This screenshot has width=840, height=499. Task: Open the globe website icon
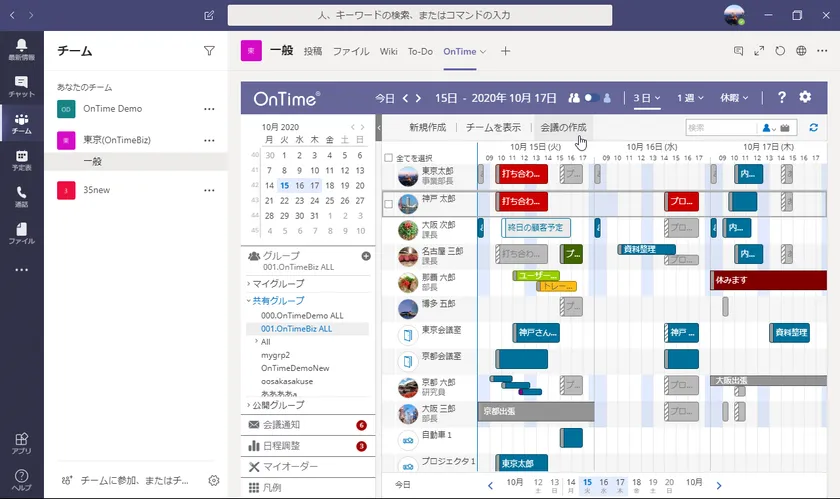[x=801, y=51]
